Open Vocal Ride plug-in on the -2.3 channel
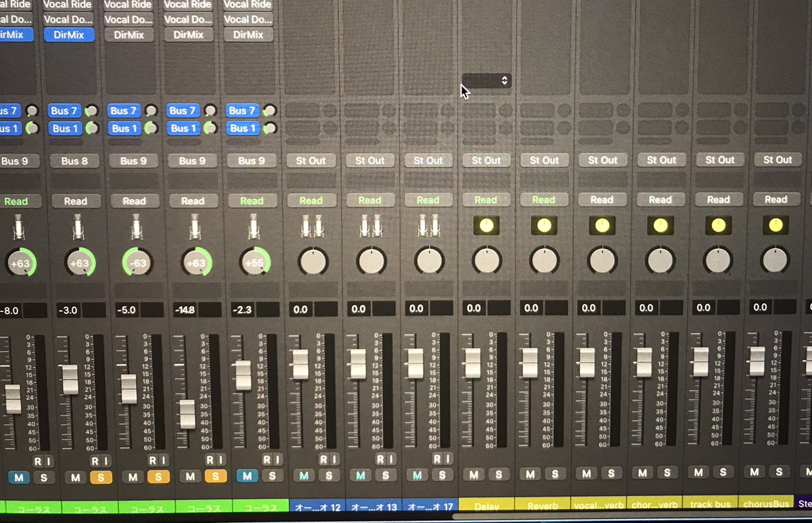The height and width of the screenshot is (523, 812). pyautogui.click(x=248, y=5)
